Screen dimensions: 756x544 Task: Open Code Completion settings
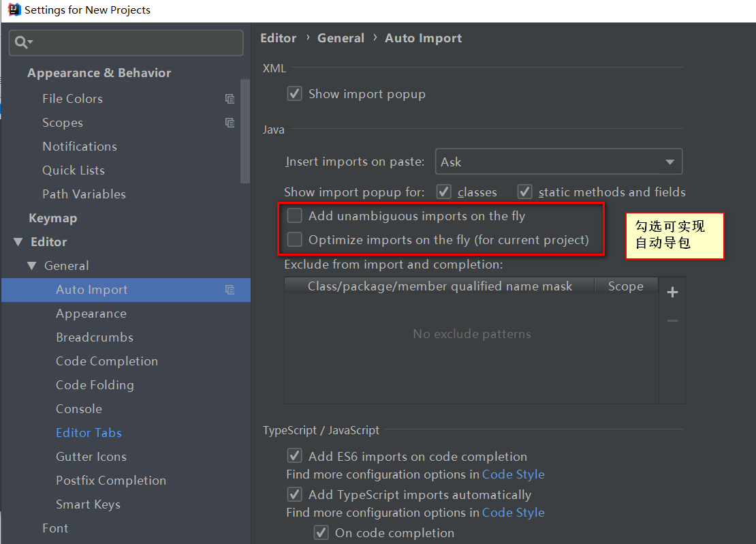click(106, 361)
